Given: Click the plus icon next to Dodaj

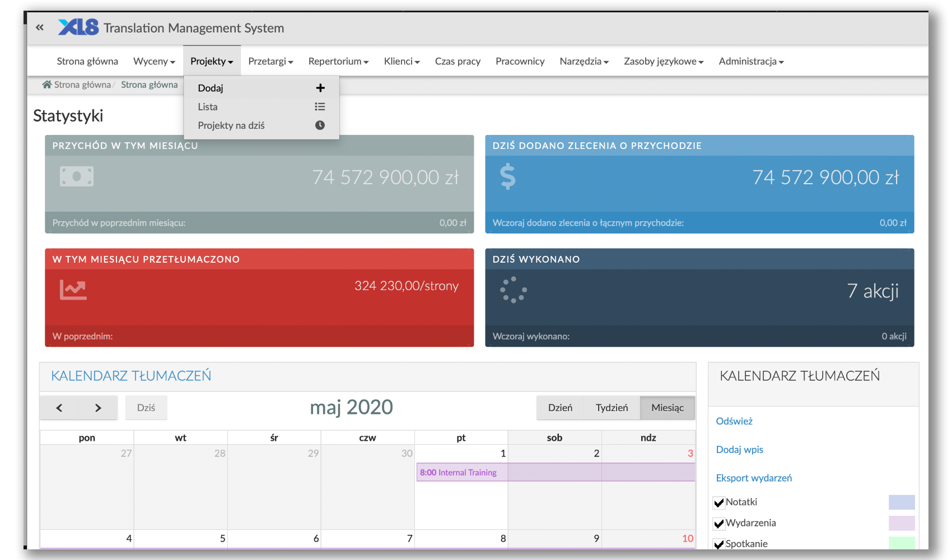Looking at the screenshot, I should 320,88.
